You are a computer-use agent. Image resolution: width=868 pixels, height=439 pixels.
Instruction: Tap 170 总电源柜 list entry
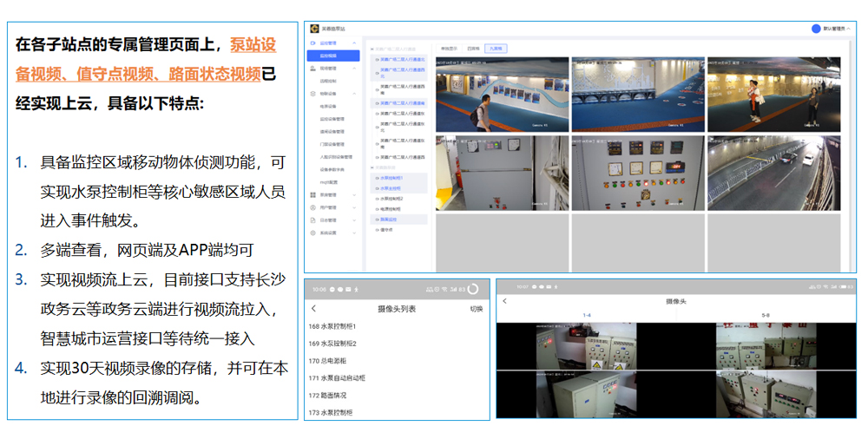click(327, 361)
